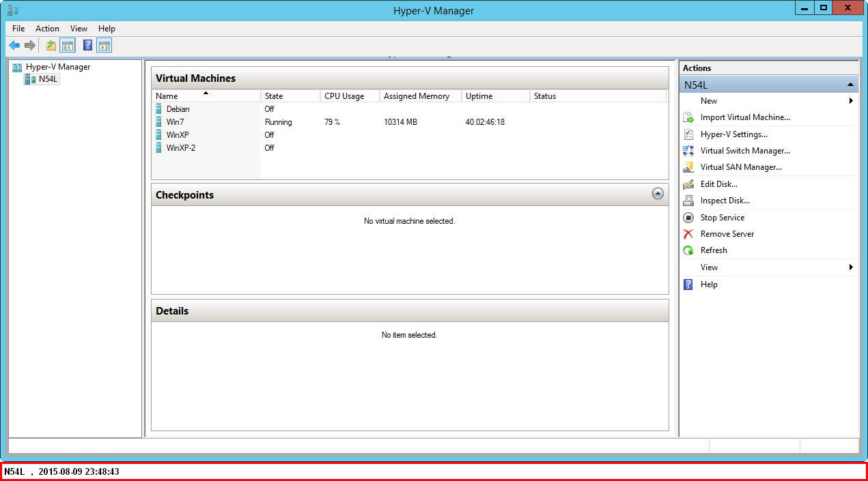Screen dimensions: 868x481
Task: Click the N54L server icon in tree
Action: pyautogui.click(x=30, y=79)
